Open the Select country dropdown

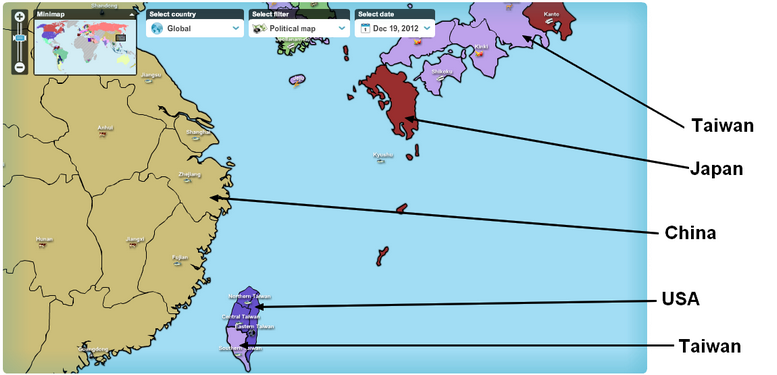195,28
